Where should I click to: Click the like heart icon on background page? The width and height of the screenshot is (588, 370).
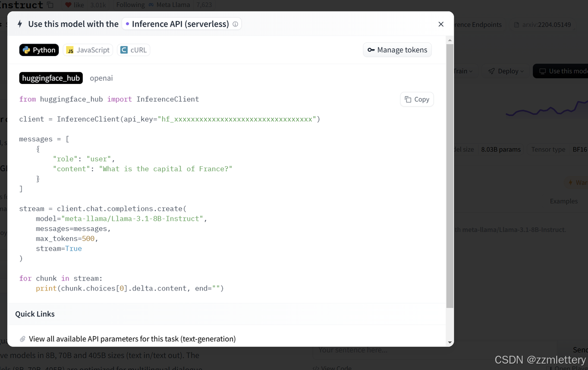pyautogui.click(x=68, y=5)
